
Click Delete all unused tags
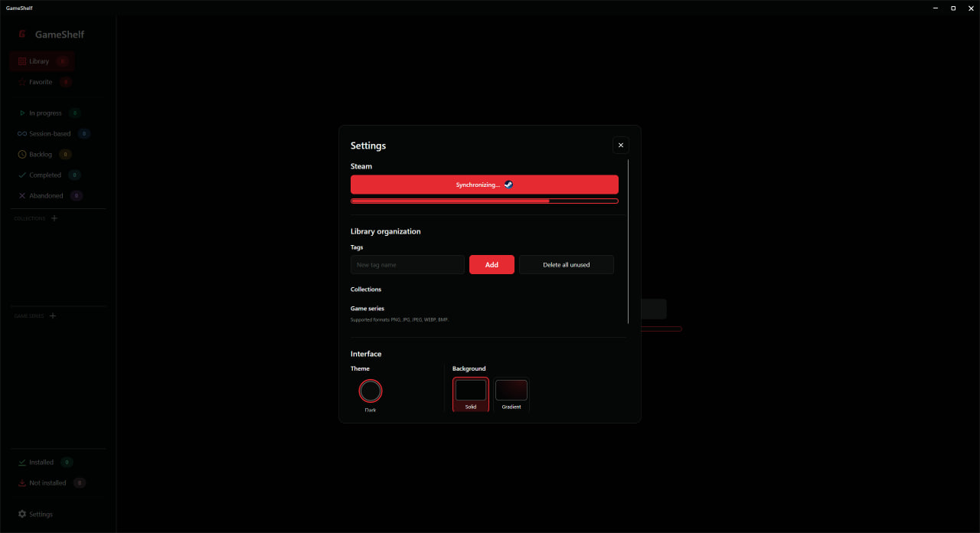coord(567,265)
